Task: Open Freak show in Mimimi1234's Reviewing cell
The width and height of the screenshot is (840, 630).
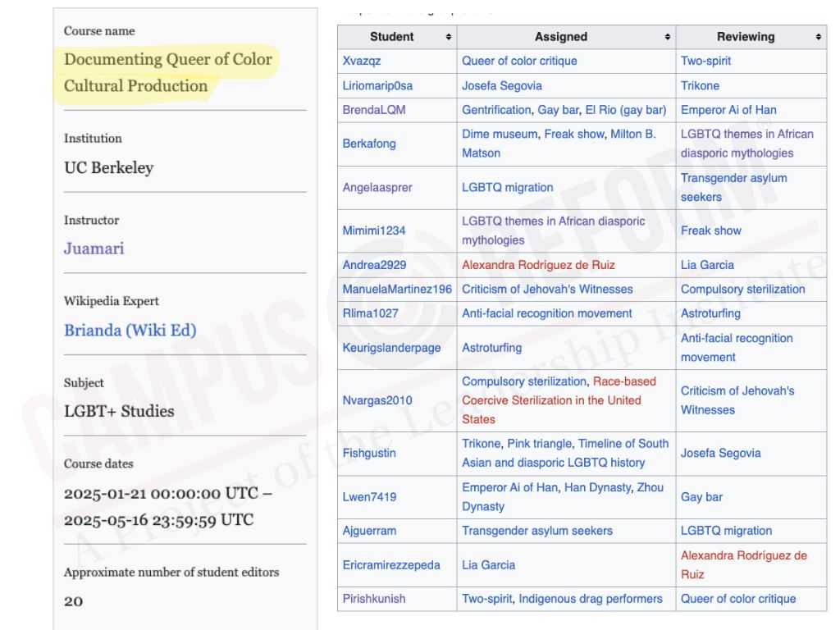Action: (711, 231)
